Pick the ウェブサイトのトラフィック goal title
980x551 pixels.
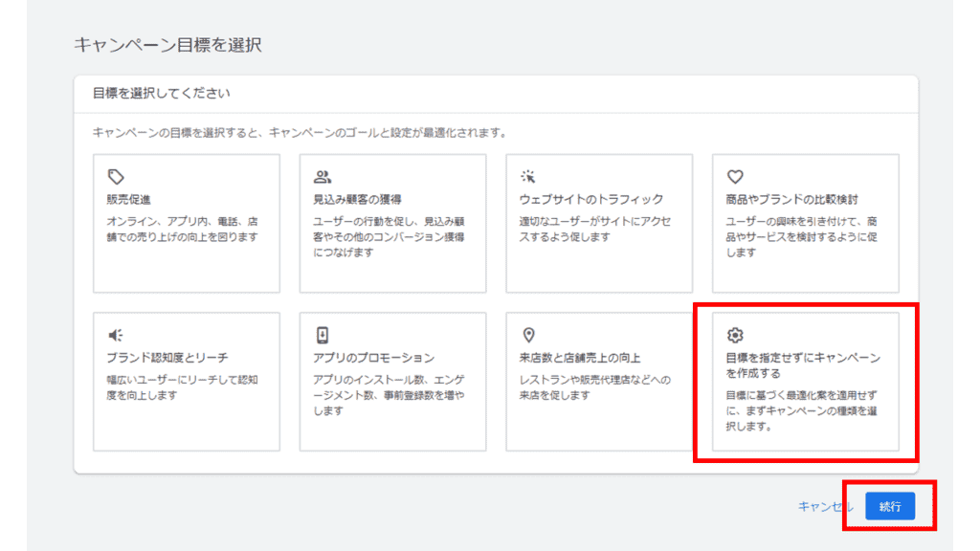tap(590, 200)
